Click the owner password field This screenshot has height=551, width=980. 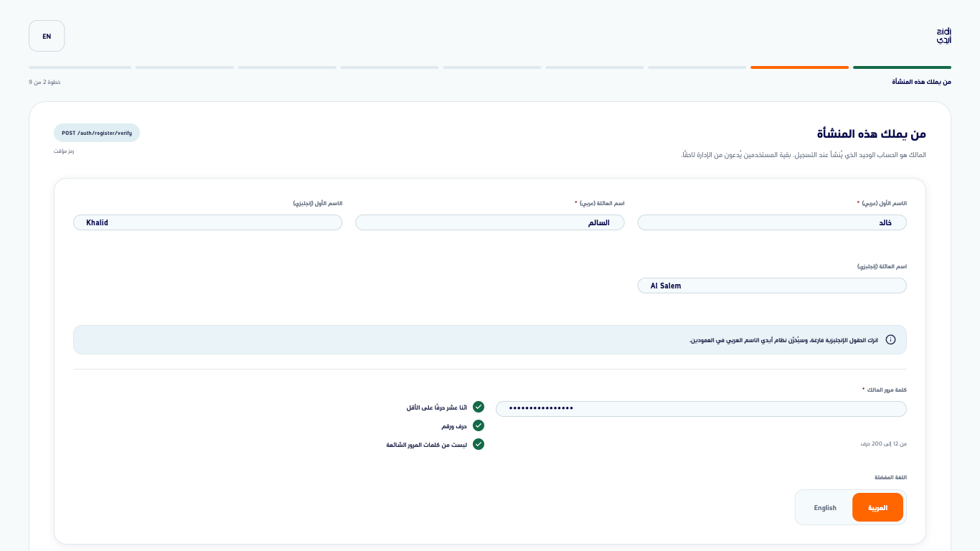coord(701,409)
